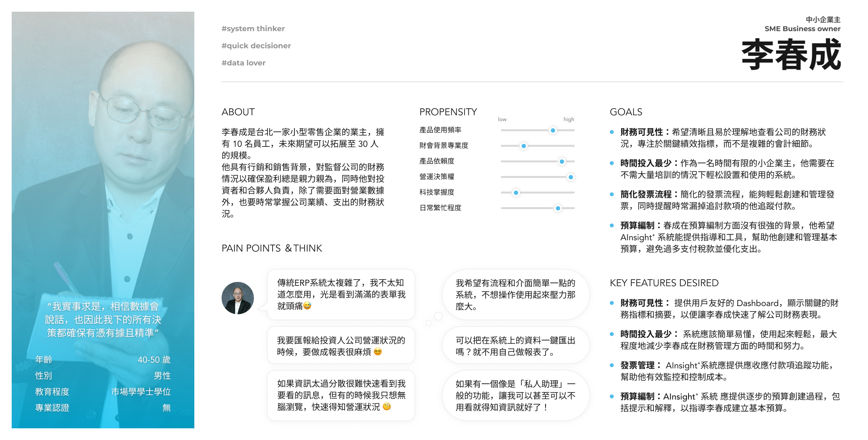The image size is (868, 440).
Task: Click the 專業認證 label
Action: click(52, 408)
